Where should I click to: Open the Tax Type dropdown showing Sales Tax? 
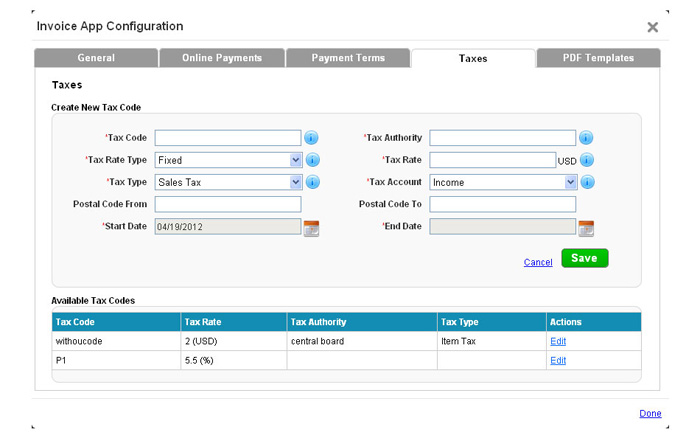228,182
